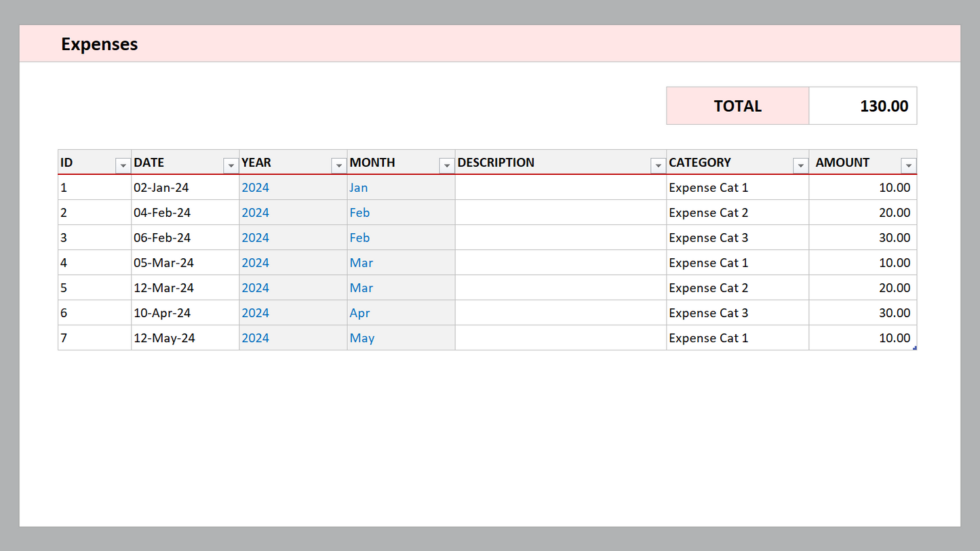
Task: Open the CATEGORY column filter dropdown
Action: tap(800, 165)
